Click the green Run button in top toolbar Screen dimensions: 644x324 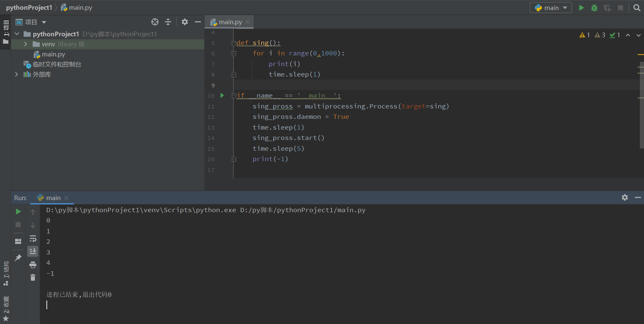tap(581, 8)
